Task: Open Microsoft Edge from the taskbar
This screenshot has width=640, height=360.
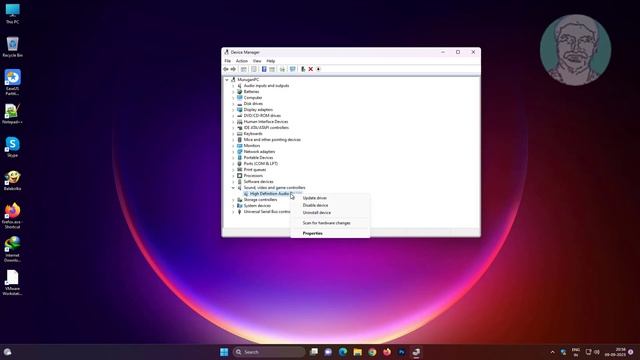Action: pyautogui.click(x=343, y=352)
